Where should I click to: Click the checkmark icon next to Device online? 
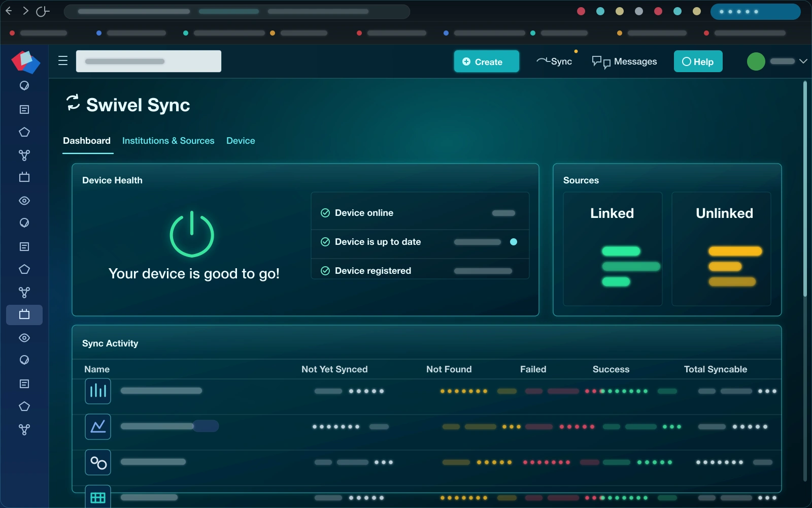(x=325, y=213)
